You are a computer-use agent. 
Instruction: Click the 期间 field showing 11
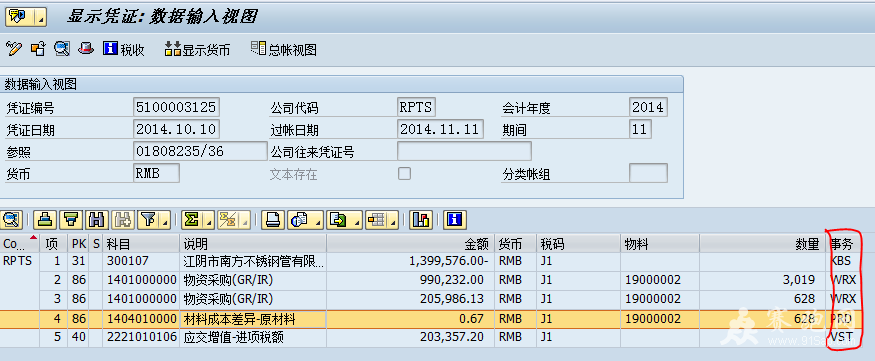640,129
